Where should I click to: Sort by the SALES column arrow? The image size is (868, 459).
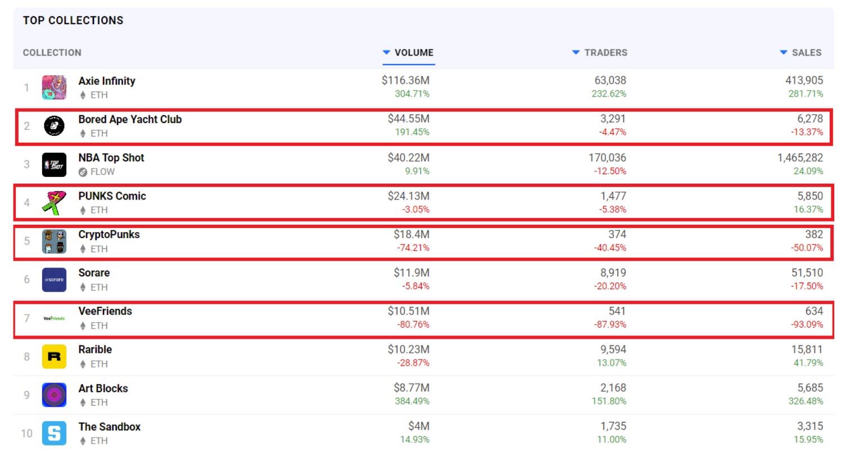pyautogui.click(x=784, y=52)
